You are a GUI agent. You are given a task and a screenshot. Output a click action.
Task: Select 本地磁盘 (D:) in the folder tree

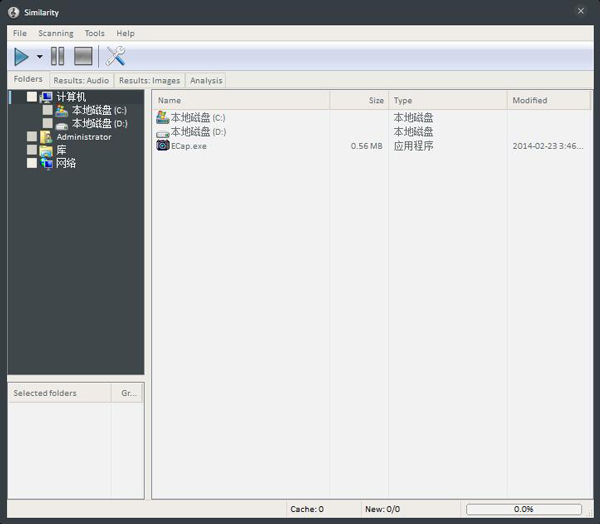(x=99, y=123)
